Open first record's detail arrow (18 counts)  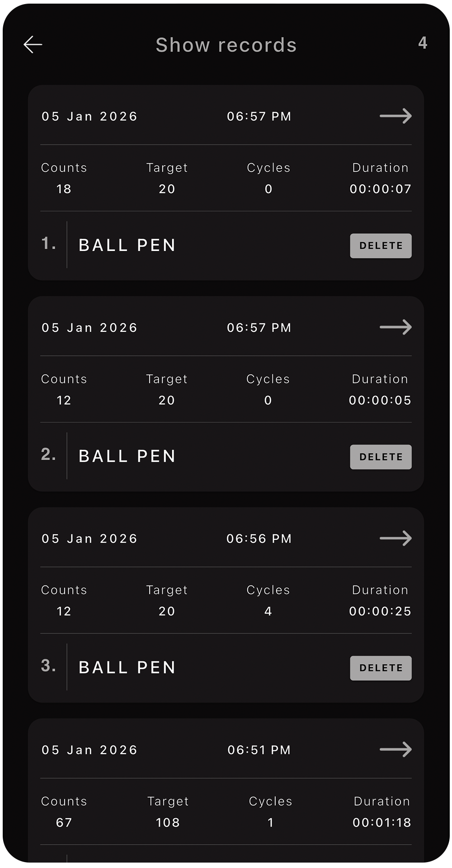[395, 116]
